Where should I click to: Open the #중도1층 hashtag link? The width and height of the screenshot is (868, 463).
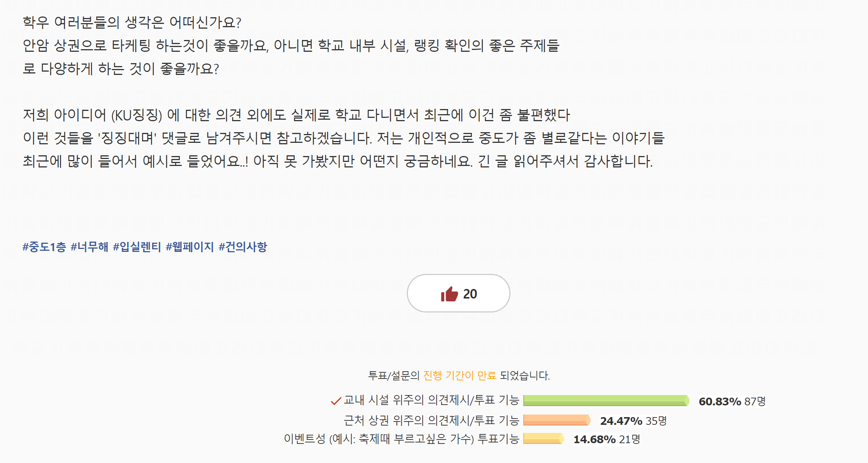(x=44, y=247)
